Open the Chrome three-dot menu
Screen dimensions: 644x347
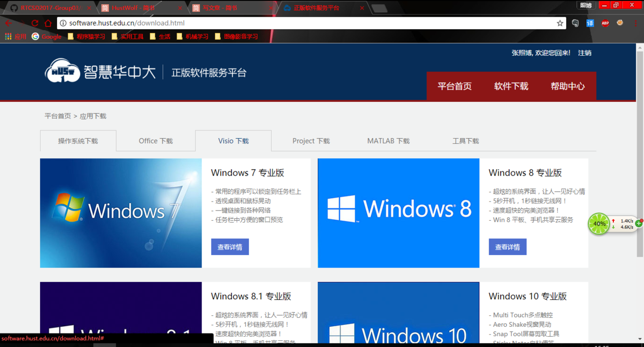click(x=635, y=23)
